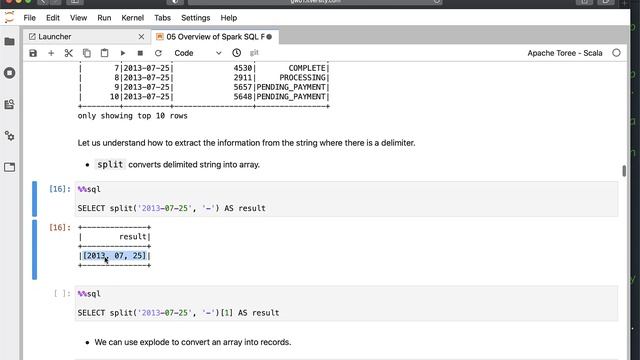Image resolution: width=640 pixels, height=360 pixels.
Task: Close the Launcher tab
Action: [x=141, y=37]
